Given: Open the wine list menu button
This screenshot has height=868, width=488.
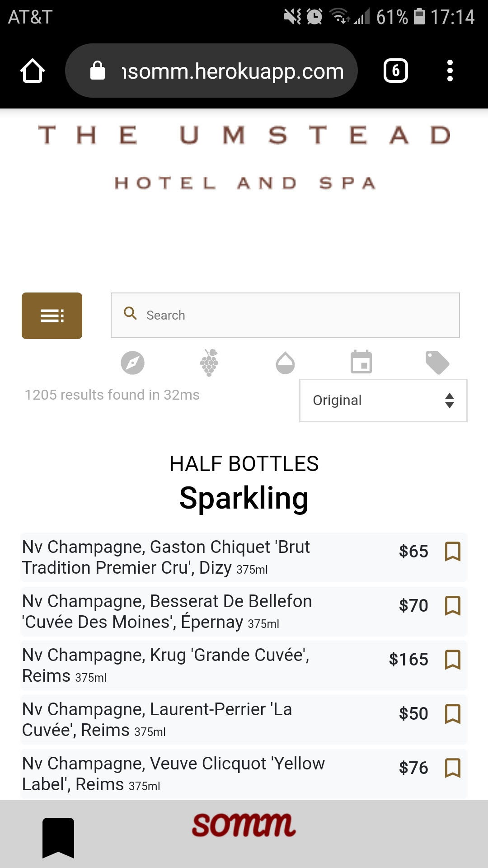Looking at the screenshot, I should click(x=52, y=316).
